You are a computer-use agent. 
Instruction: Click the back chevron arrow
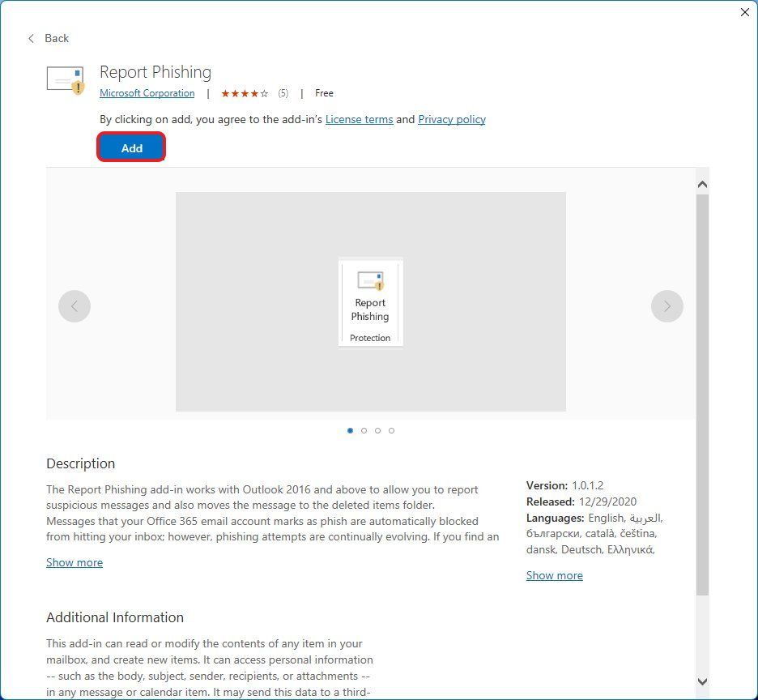[x=31, y=38]
